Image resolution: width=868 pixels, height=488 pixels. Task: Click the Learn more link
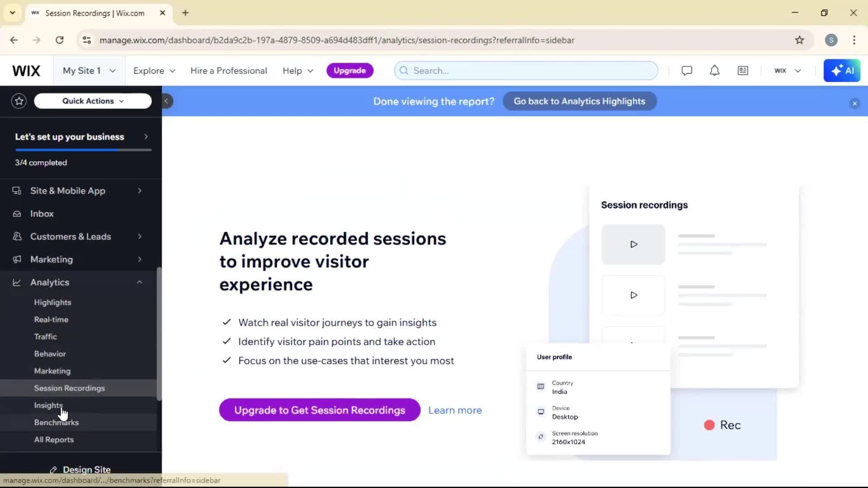click(455, 410)
